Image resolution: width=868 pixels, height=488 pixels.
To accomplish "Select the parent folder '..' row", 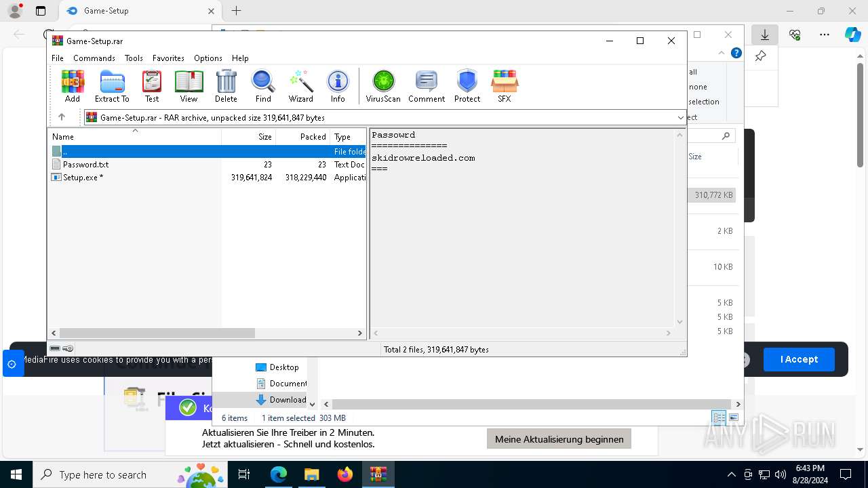I will pos(208,152).
